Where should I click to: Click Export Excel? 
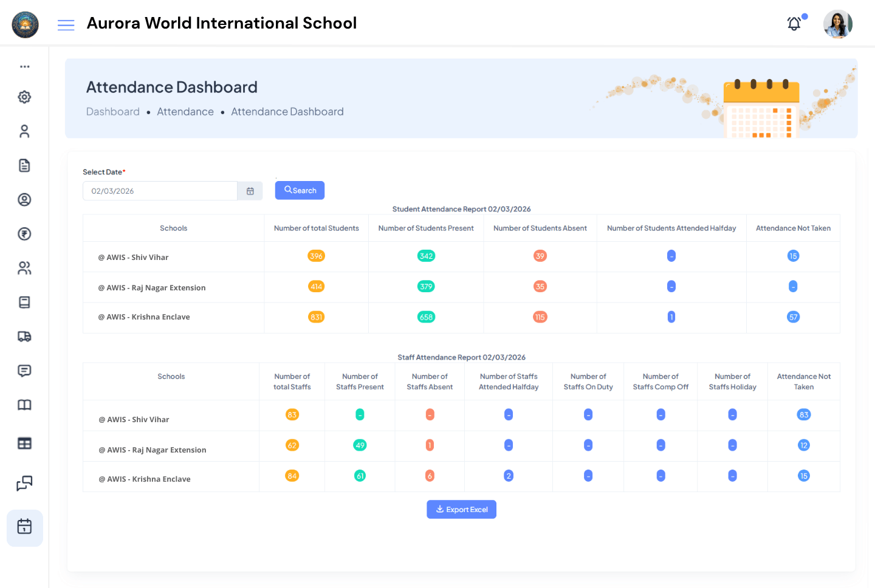pos(461,509)
